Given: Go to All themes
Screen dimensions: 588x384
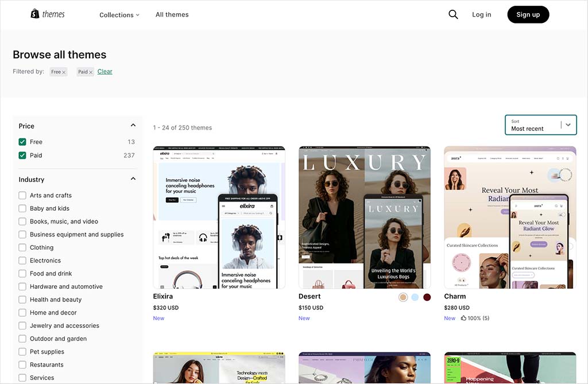Looking at the screenshot, I should [x=172, y=14].
